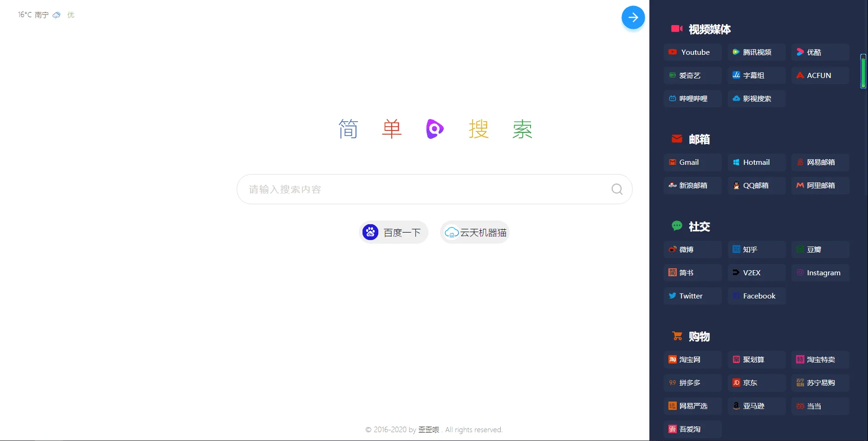Open Instagram shortcut
868x441 pixels.
[x=820, y=273]
